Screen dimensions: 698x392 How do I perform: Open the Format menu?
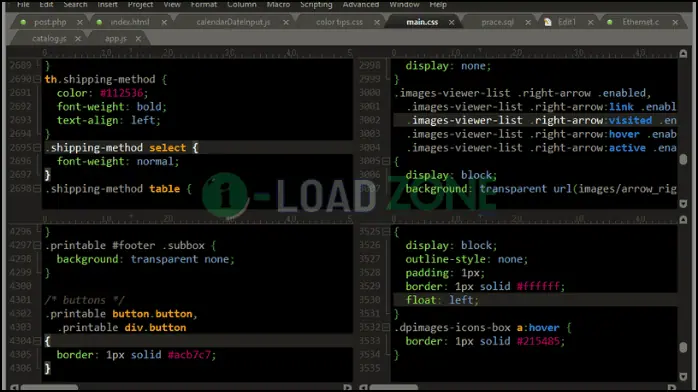tap(203, 4)
